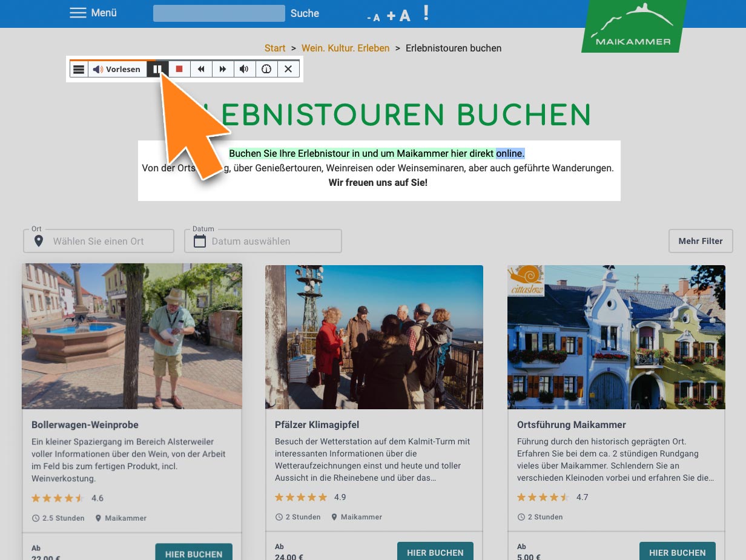
Task: Open the Start breadcrumb link
Action: click(x=275, y=48)
